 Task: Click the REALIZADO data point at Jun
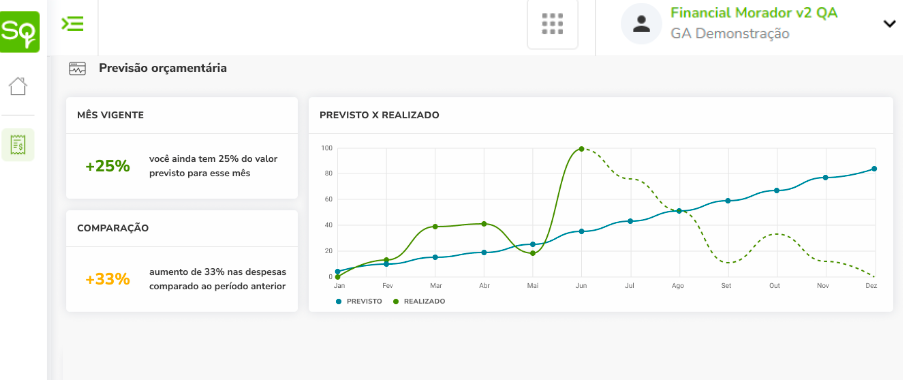pyautogui.click(x=581, y=149)
